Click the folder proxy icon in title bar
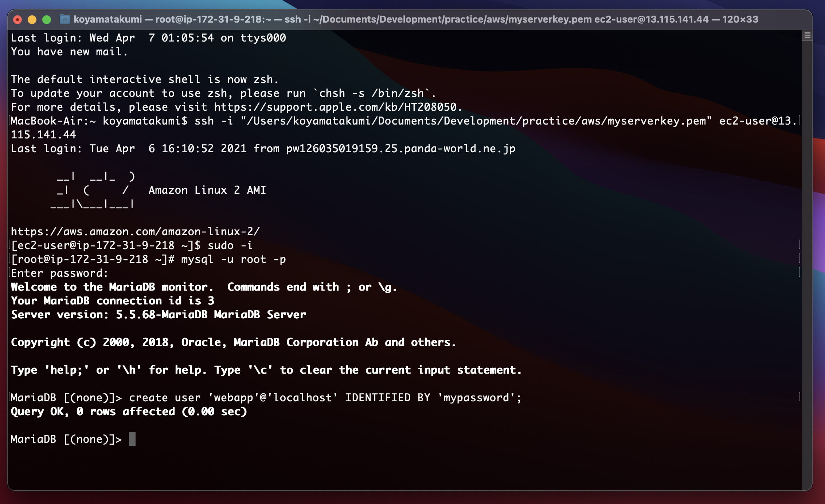Image resolution: width=825 pixels, height=504 pixels. point(64,19)
